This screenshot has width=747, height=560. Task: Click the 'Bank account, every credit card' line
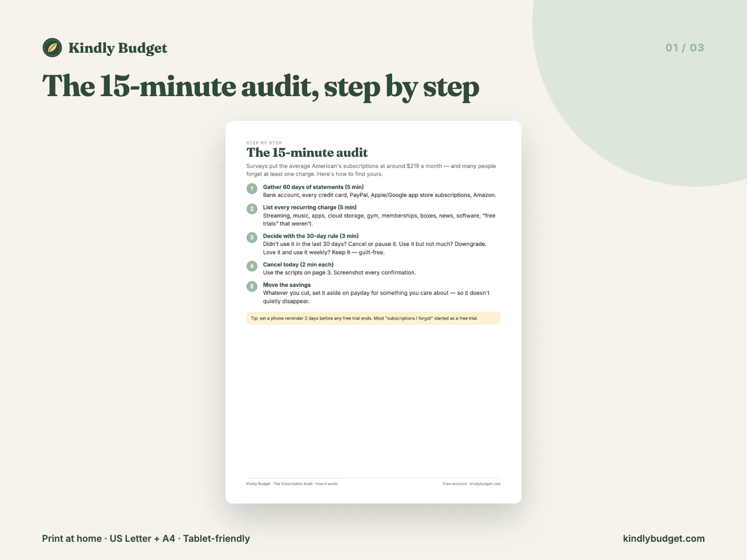pyautogui.click(x=380, y=195)
